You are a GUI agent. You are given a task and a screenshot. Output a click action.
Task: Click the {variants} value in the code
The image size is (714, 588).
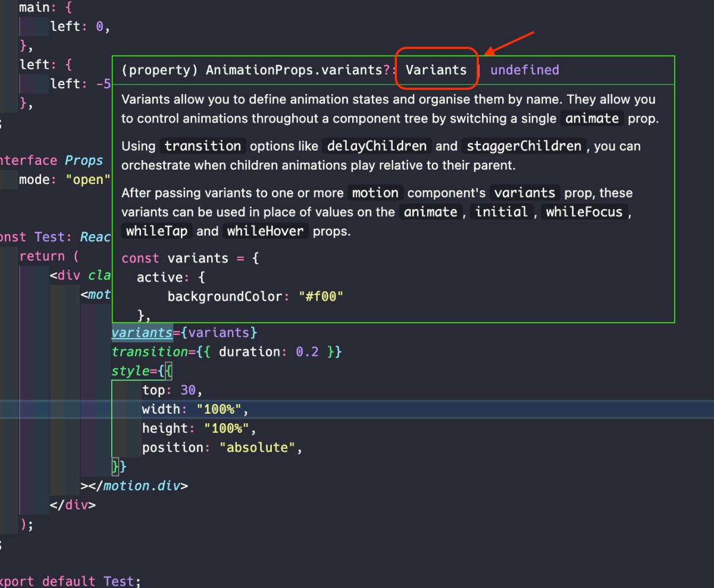point(219,332)
